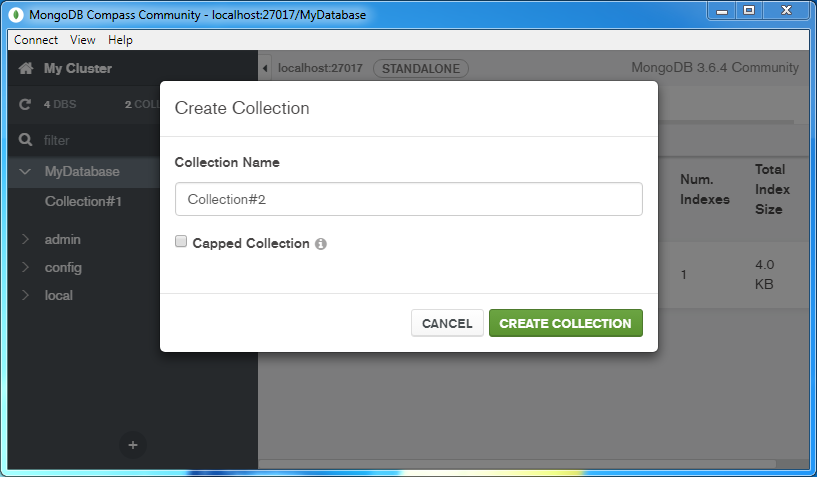817x477 pixels.
Task: Expand the config database chevron
Action: click(25, 267)
